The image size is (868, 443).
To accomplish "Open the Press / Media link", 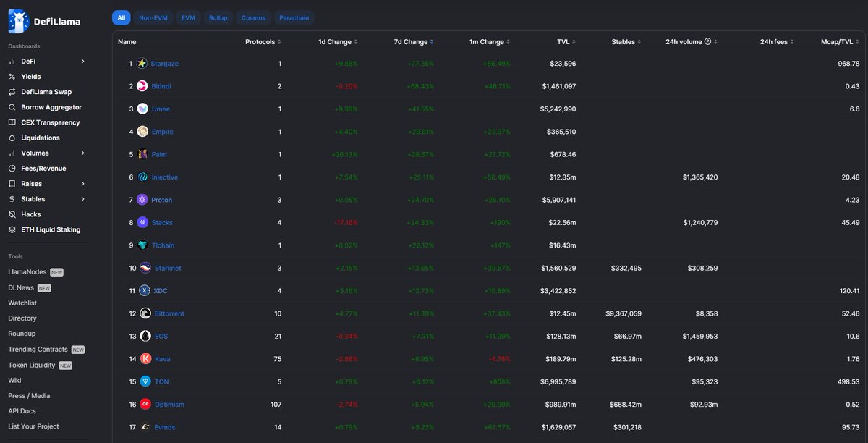I will [29, 396].
